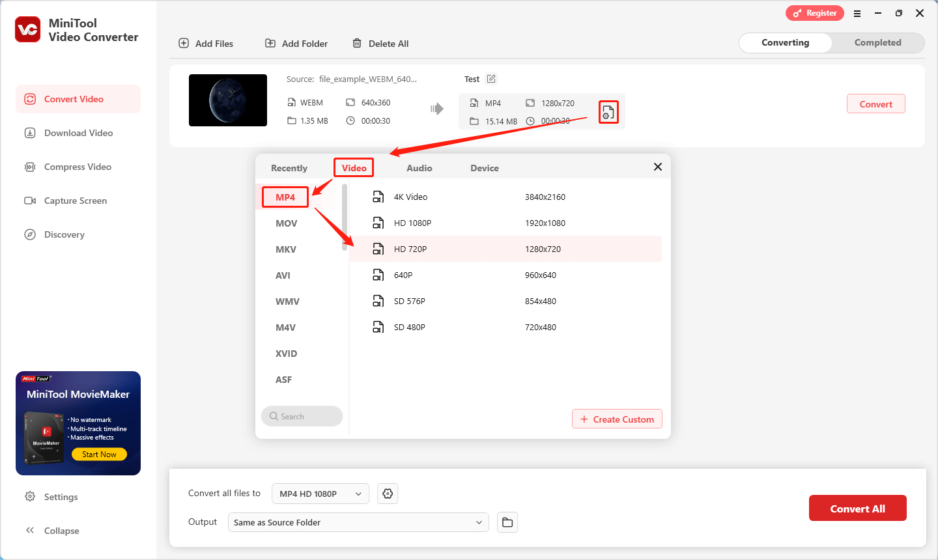
Task: Switch to the Converting view
Action: pos(786,43)
